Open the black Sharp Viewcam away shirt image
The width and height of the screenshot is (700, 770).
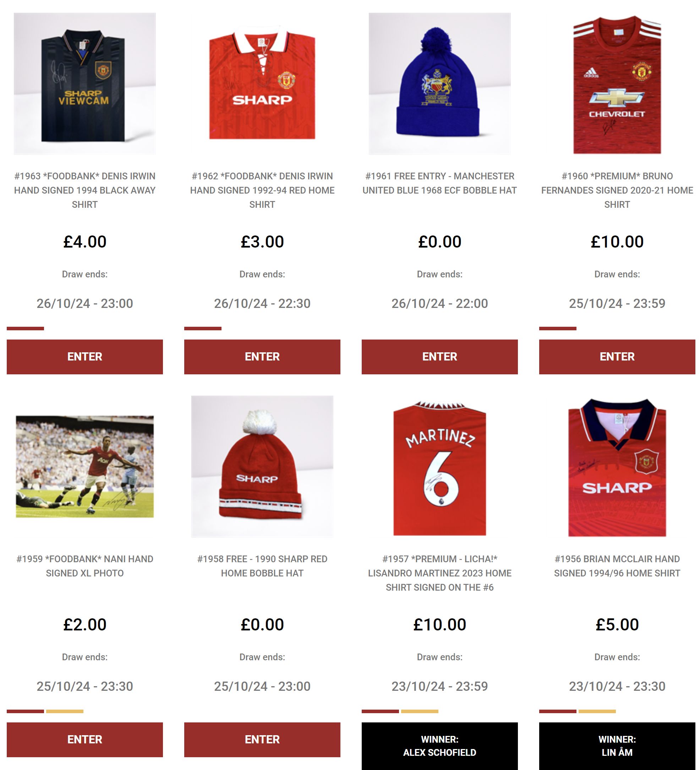[x=85, y=84]
